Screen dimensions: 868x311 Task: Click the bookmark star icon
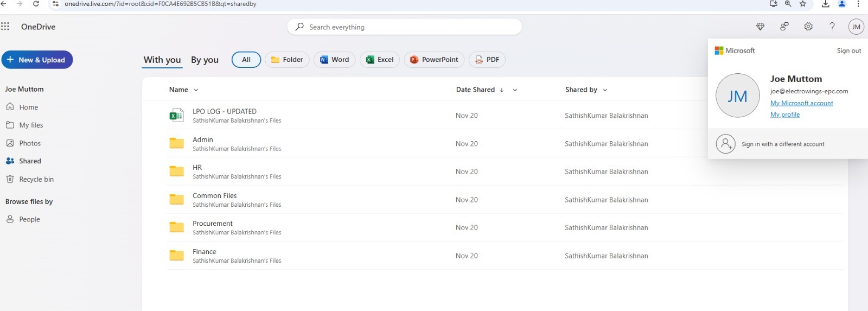803,4
